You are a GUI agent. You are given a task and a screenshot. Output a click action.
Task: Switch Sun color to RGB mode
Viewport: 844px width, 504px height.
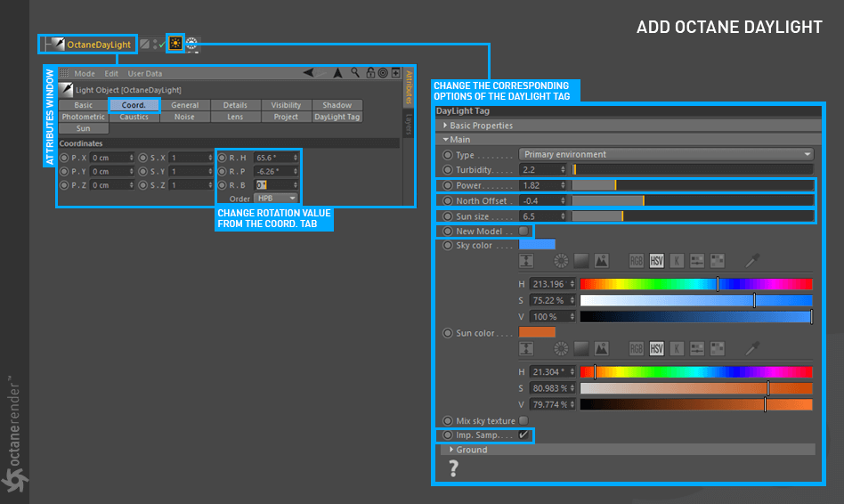click(x=637, y=349)
